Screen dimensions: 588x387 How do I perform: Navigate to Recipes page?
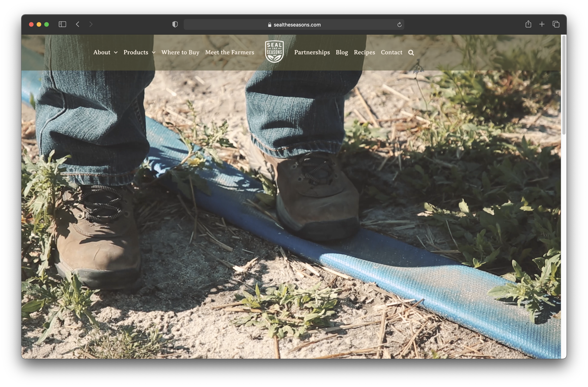click(364, 52)
